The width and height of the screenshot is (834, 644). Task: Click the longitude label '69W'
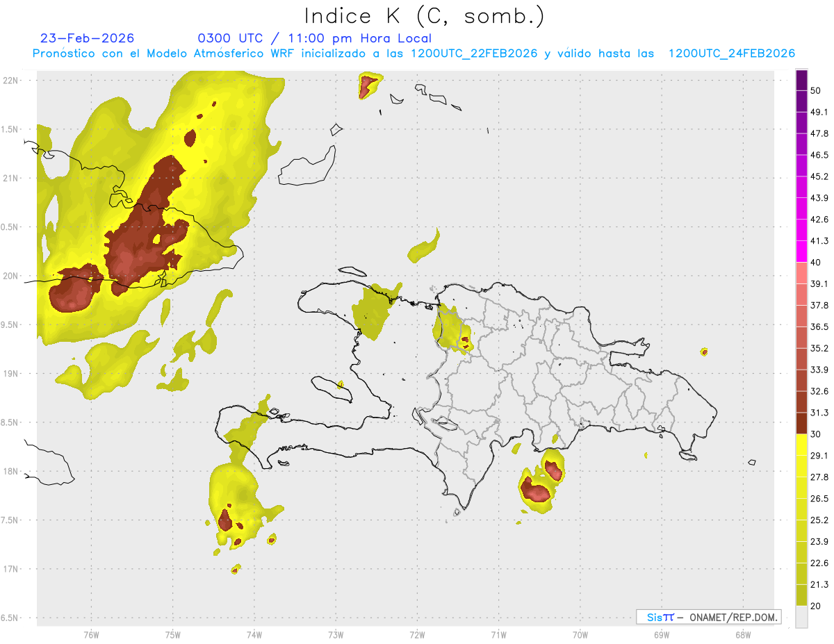click(662, 635)
